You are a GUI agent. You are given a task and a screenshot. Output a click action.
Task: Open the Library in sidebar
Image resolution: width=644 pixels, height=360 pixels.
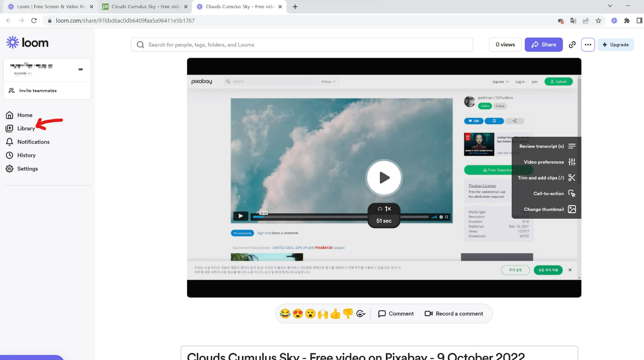click(x=21, y=128)
